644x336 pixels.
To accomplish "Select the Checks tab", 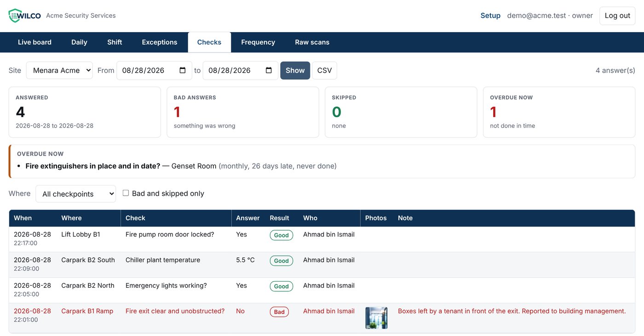I will [209, 42].
